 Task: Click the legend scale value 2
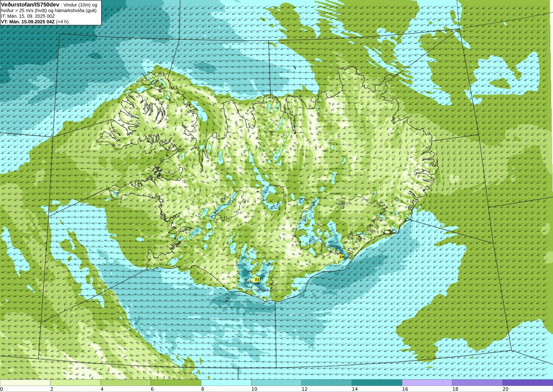(52, 389)
